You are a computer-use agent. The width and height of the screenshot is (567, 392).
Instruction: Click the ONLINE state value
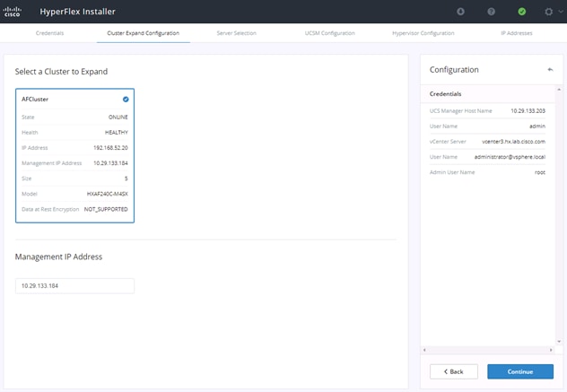tap(118, 118)
